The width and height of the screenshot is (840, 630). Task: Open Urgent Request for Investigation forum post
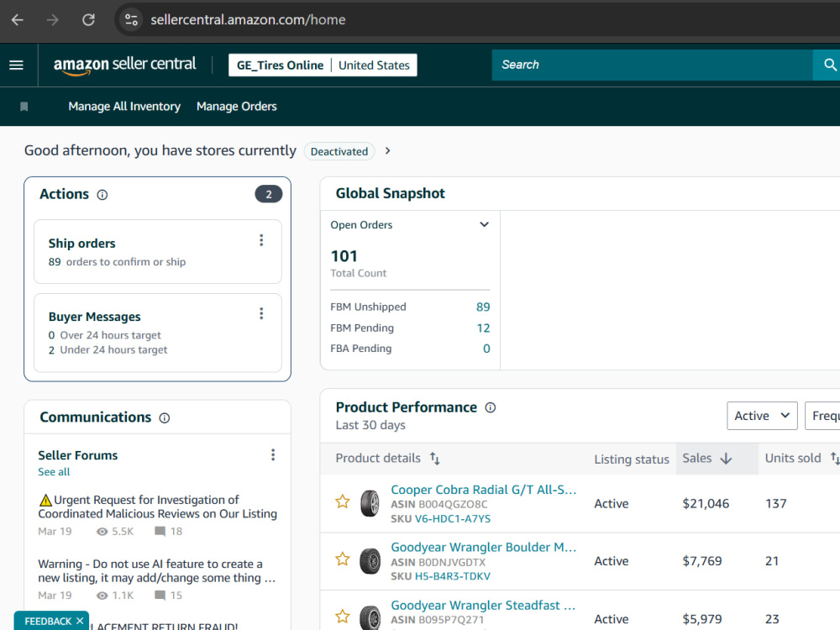click(x=158, y=507)
